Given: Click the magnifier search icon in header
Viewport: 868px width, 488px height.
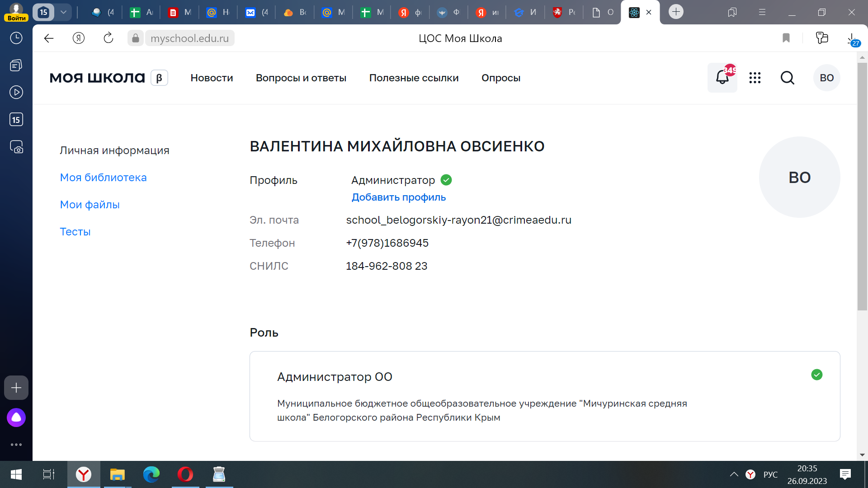Looking at the screenshot, I should click(x=787, y=78).
